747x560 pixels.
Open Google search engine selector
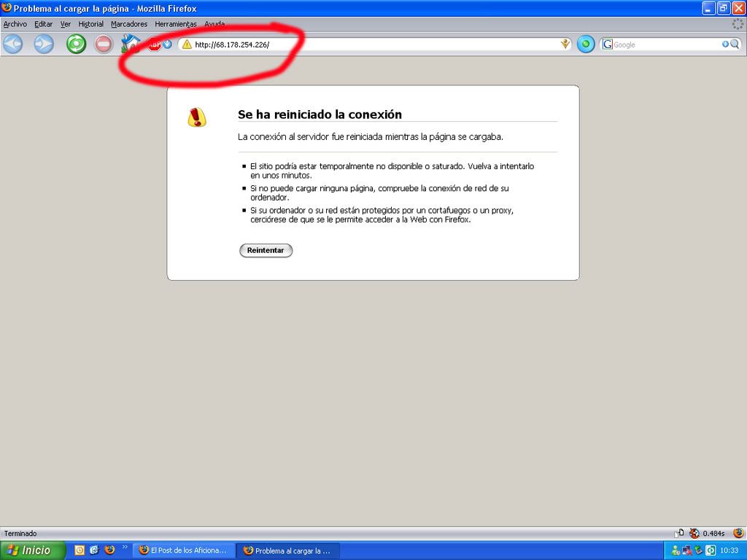607,44
